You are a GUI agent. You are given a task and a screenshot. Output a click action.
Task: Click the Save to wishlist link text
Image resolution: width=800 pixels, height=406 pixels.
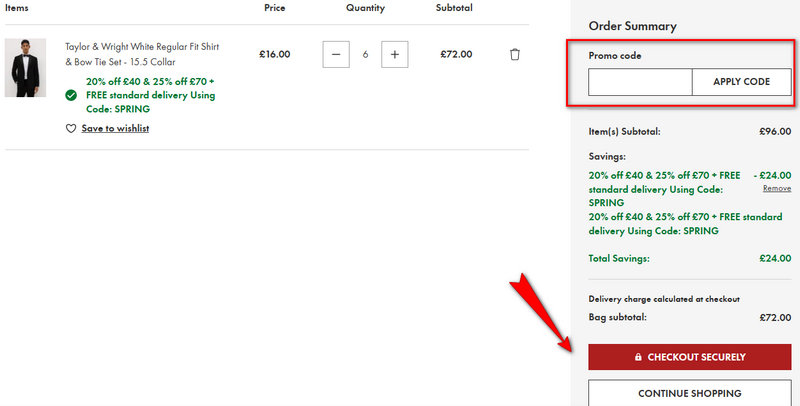(115, 128)
